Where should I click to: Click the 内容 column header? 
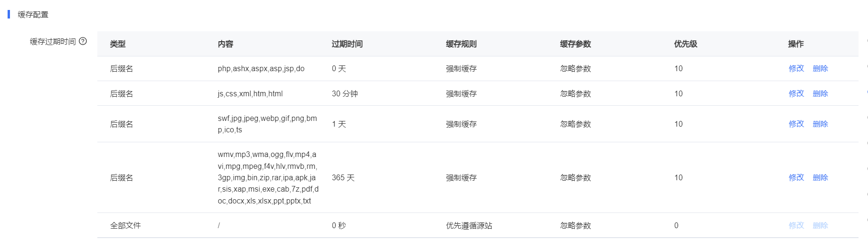[226, 44]
